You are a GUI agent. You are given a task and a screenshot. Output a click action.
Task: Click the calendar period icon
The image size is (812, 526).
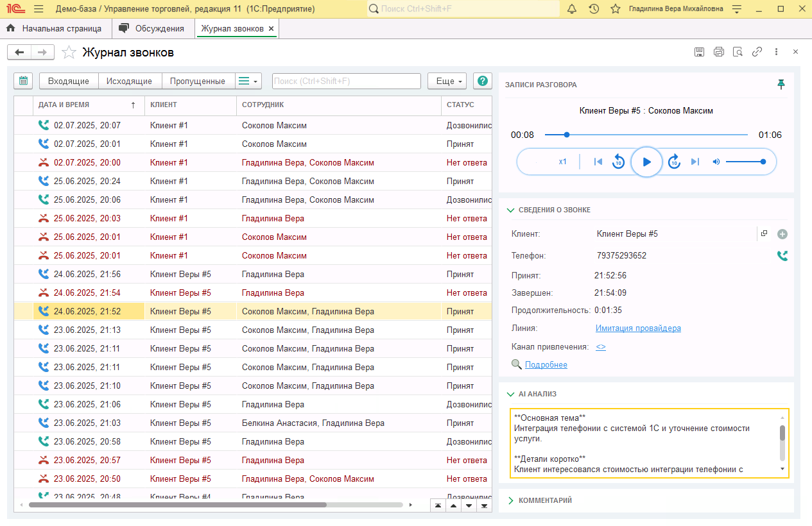23,81
